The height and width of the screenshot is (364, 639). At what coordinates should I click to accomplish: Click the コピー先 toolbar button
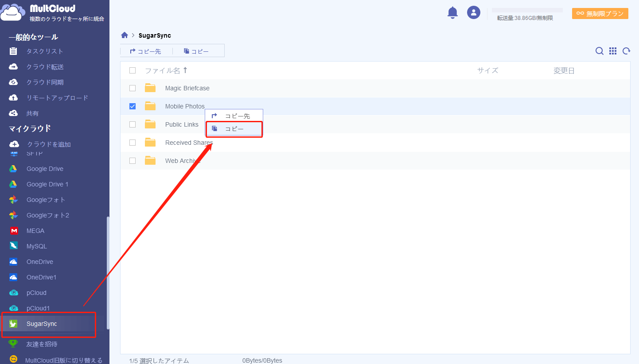pos(146,51)
